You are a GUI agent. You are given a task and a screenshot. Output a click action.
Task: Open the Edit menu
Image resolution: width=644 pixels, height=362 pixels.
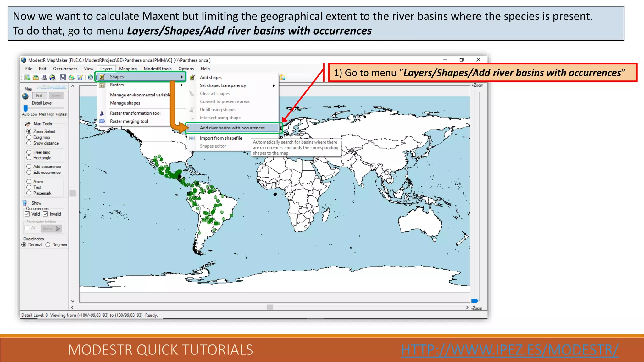click(42, 69)
